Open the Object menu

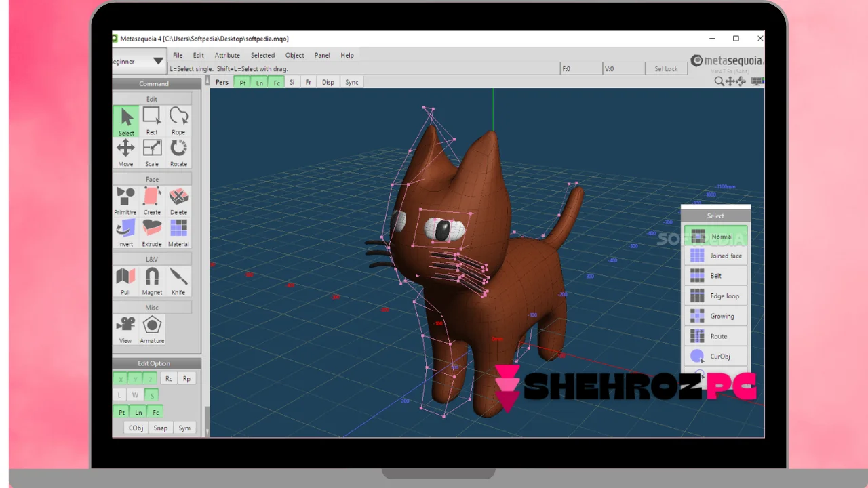tap(294, 55)
